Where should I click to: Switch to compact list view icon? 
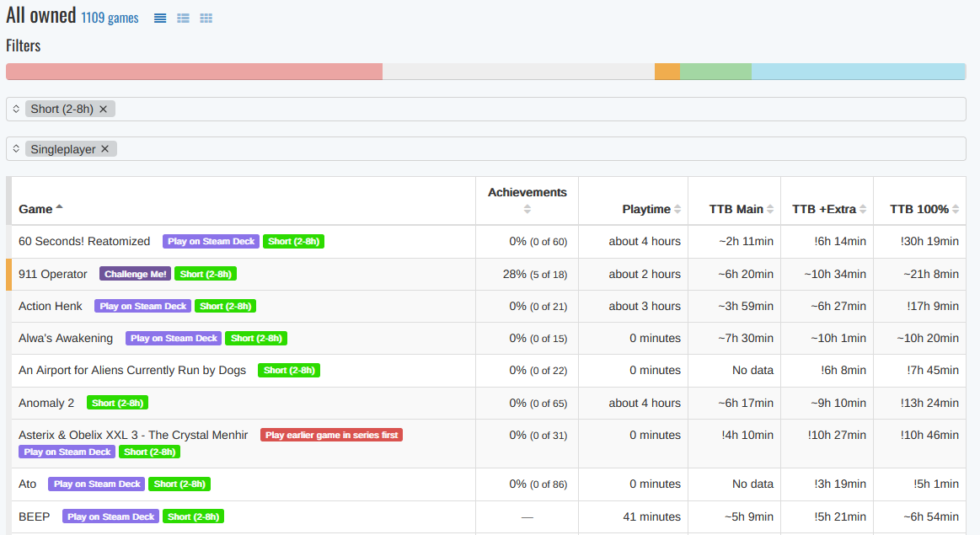tap(160, 19)
